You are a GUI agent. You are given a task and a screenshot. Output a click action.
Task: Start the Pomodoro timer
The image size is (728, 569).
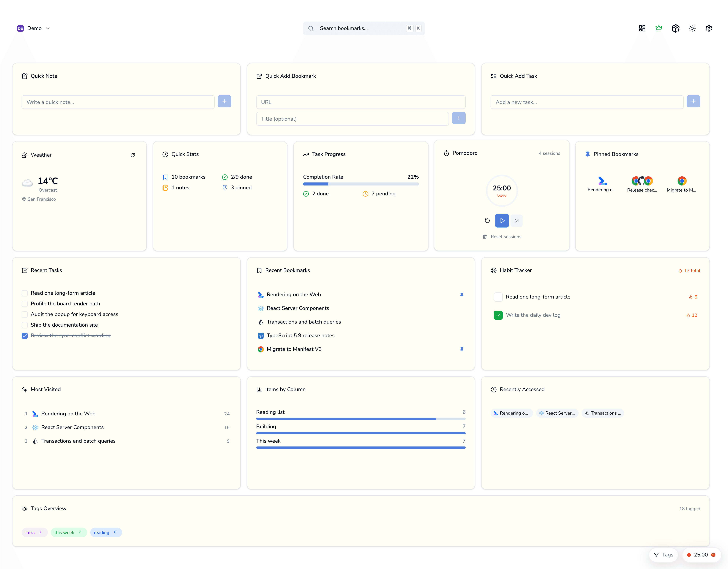click(x=502, y=220)
